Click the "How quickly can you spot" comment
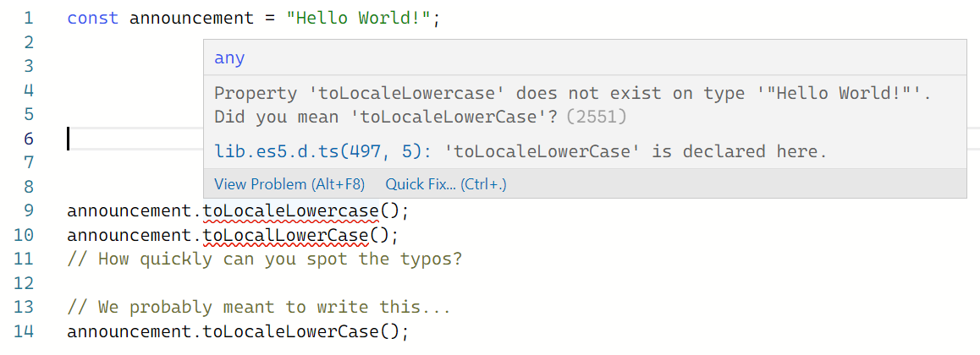This screenshot has height=355, width=980. coord(265,259)
